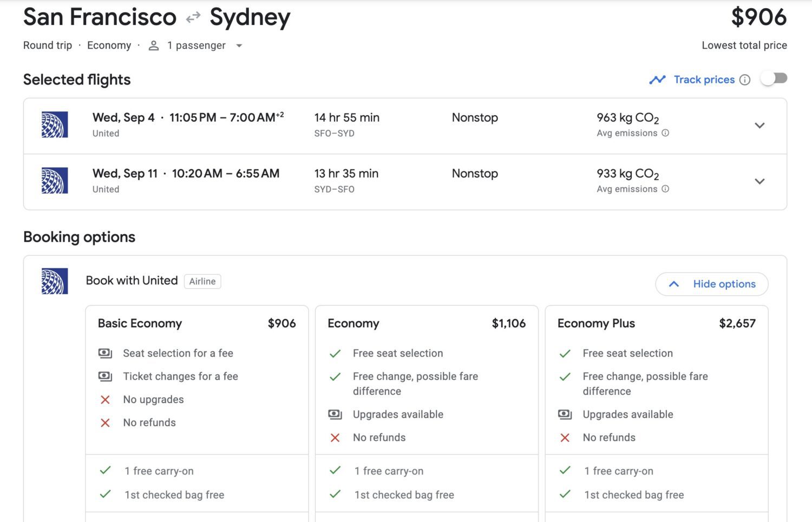This screenshot has width=812, height=522.
Task: Click the swap origin and destination arrows
Action: pos(192,17)
